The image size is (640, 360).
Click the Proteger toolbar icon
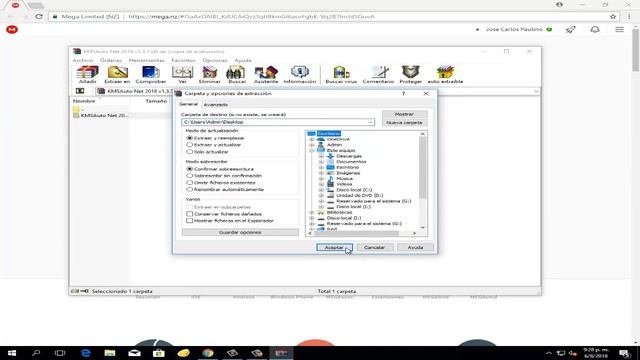(411, 74)
